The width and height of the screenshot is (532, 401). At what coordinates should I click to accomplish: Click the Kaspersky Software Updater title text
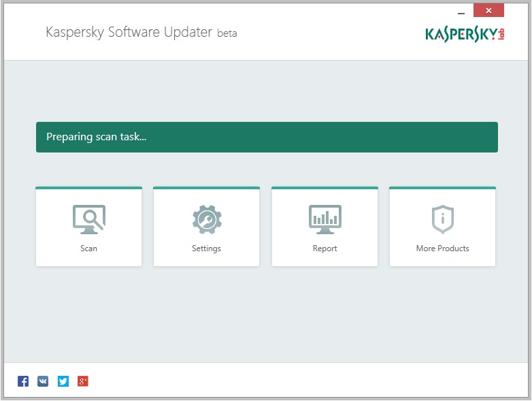tap(141, 33)
